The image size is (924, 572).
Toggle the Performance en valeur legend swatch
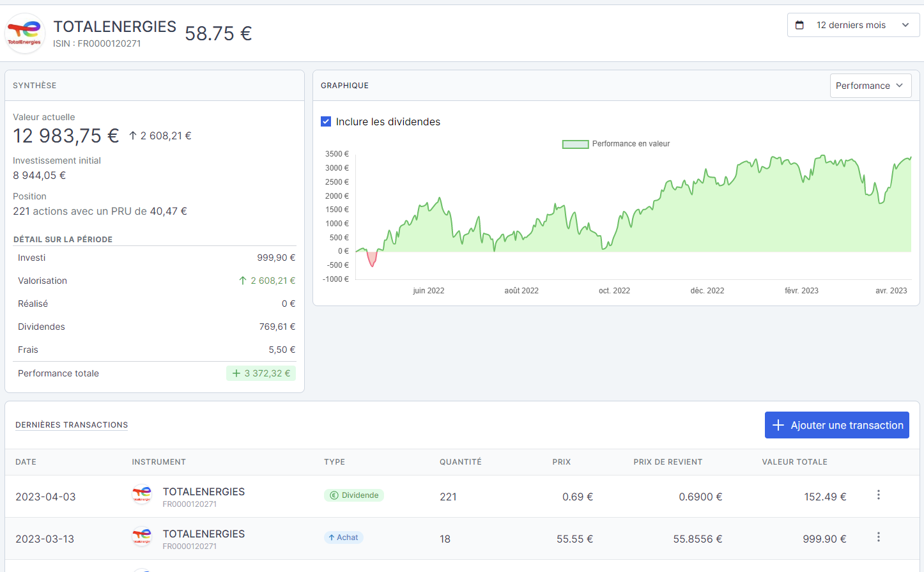tap(575, 144)
